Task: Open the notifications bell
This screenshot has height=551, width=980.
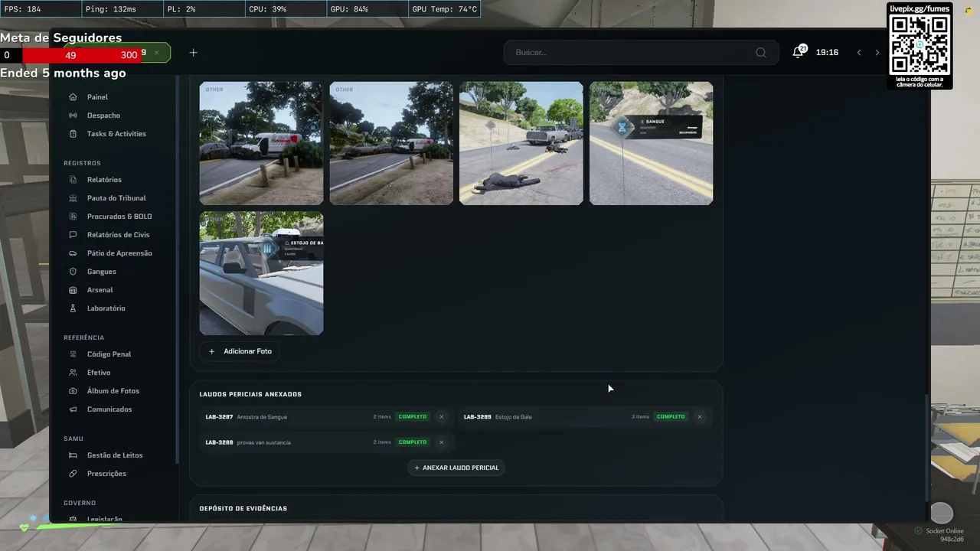Action: pyautogui.click(x=799, y=52)
